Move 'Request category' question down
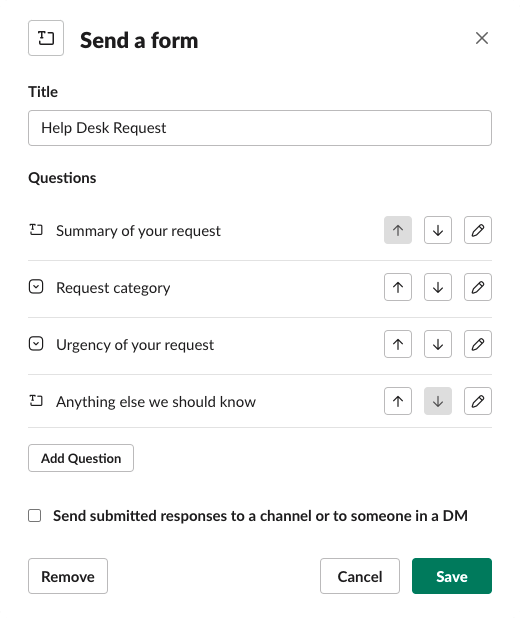 click(x=438, y=287)
